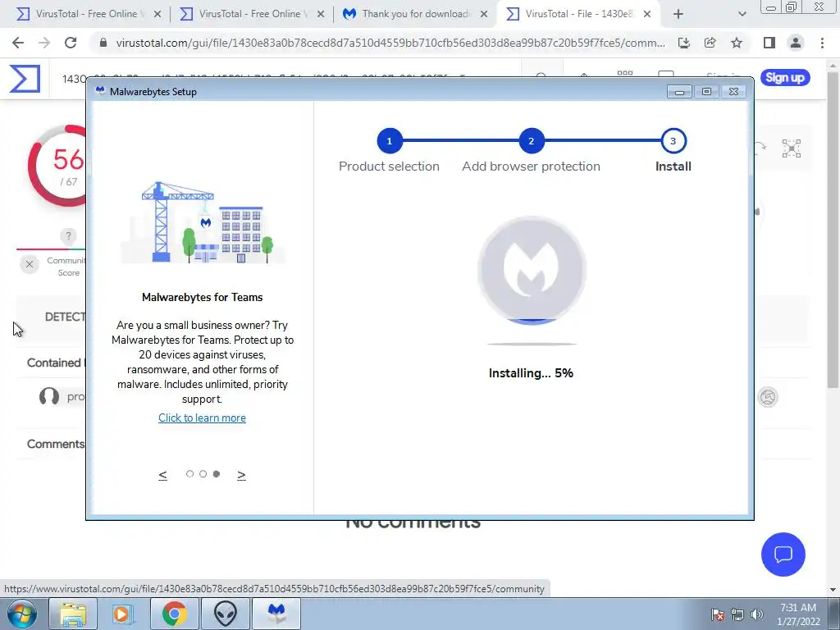The image size is (840, 630).
Task: Open a new Chrome tab
Action: tap(678, 14)
